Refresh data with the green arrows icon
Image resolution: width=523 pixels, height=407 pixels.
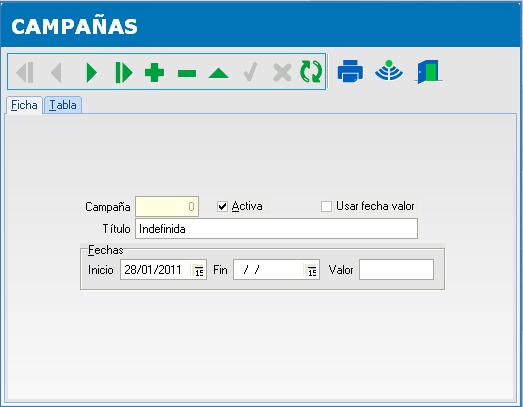tap(311, 71)
